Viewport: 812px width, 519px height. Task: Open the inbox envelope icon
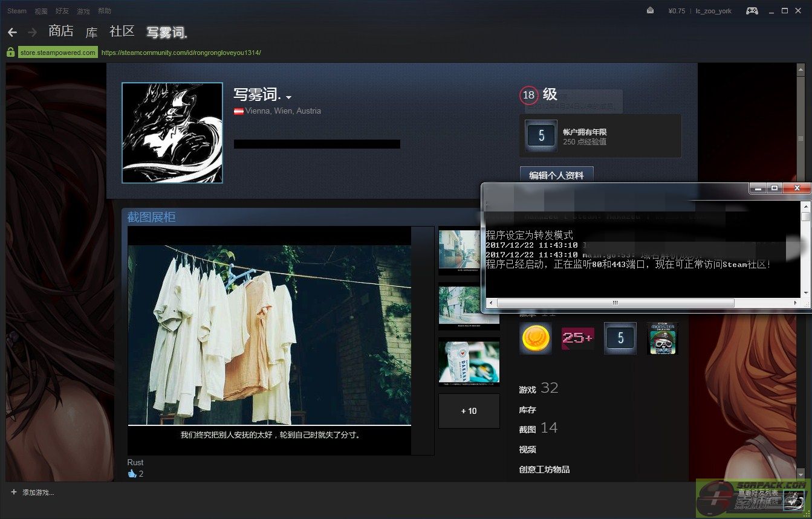coord(650,10)
